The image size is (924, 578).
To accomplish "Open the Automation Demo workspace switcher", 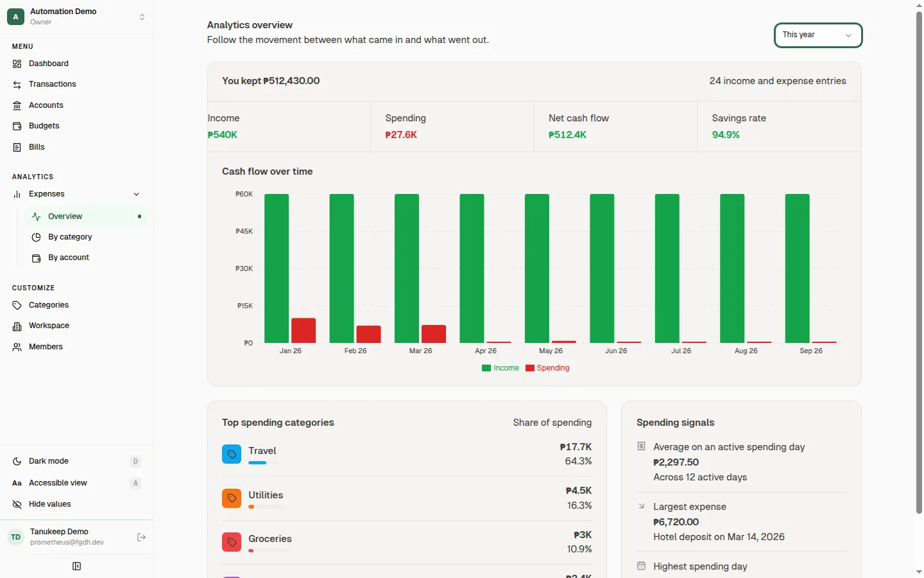I will tap(77, 17).
